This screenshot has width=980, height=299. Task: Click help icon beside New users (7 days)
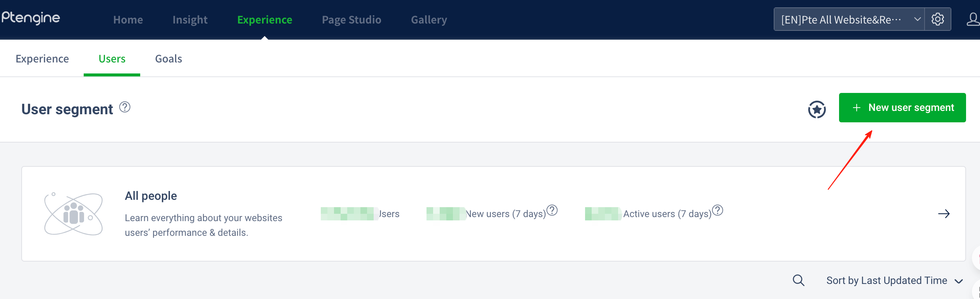pos(552,210)
